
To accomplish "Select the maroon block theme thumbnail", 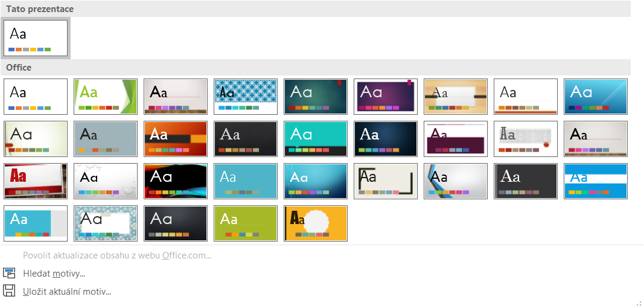I will click(x=456, y=139).
